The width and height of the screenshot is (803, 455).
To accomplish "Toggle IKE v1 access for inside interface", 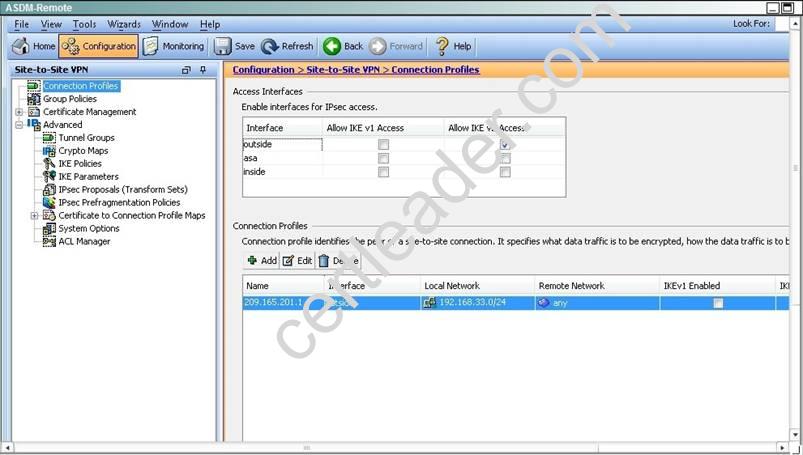I will 383,172.
